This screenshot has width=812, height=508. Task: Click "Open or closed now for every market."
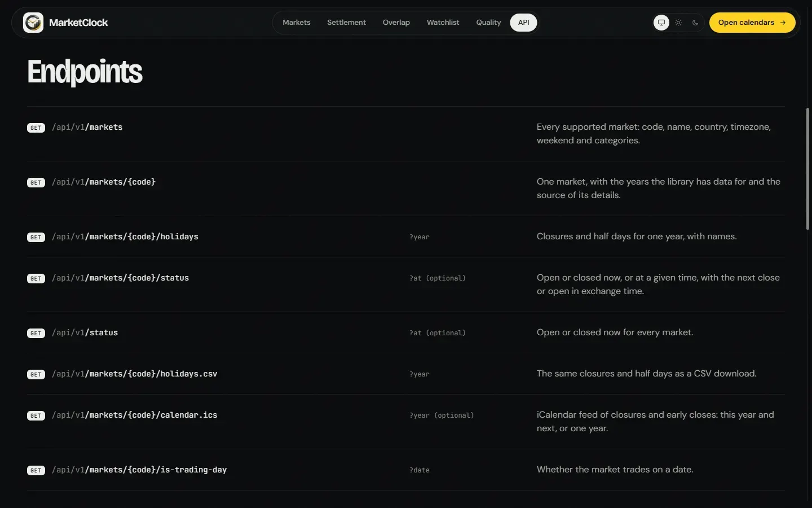pyautogui.click(x=615, y=332)
